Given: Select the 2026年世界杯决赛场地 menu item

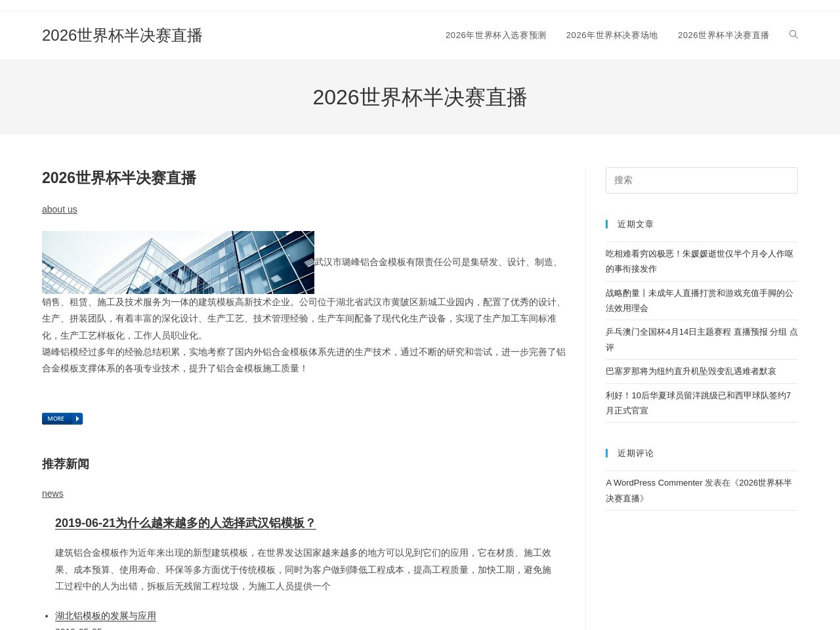Looking at the screenshot, I should click(x=612, y=35).
